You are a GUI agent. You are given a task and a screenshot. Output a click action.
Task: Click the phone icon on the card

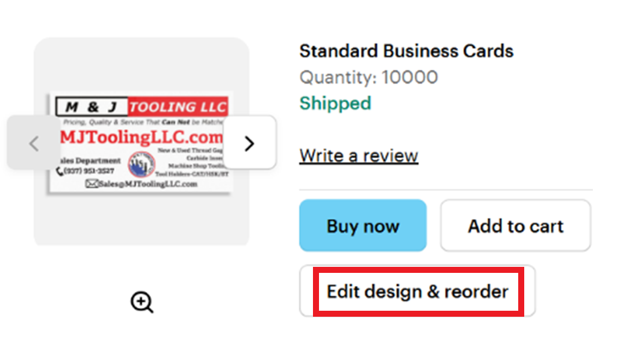coord(60,171)
